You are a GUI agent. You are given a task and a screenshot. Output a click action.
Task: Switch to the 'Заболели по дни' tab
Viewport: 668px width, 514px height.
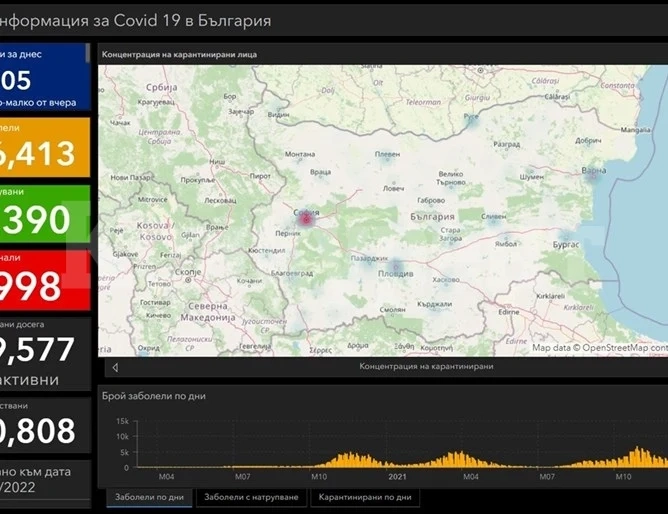tap(150, 497)
